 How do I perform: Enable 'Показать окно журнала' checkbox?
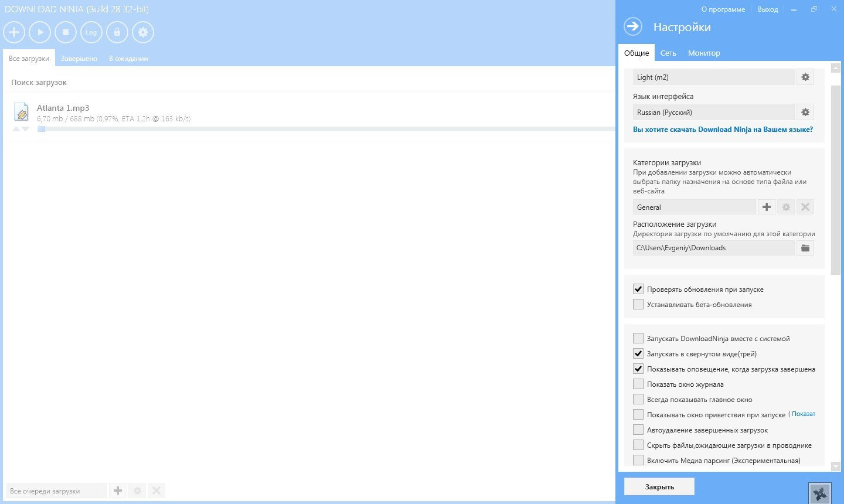coord(638,384)
